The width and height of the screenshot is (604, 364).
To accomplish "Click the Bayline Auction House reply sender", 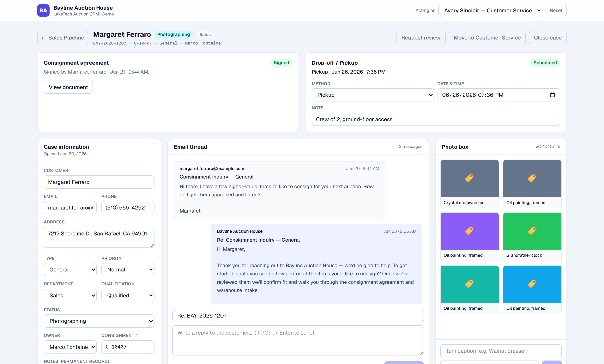I will click(x=239, y=231).
